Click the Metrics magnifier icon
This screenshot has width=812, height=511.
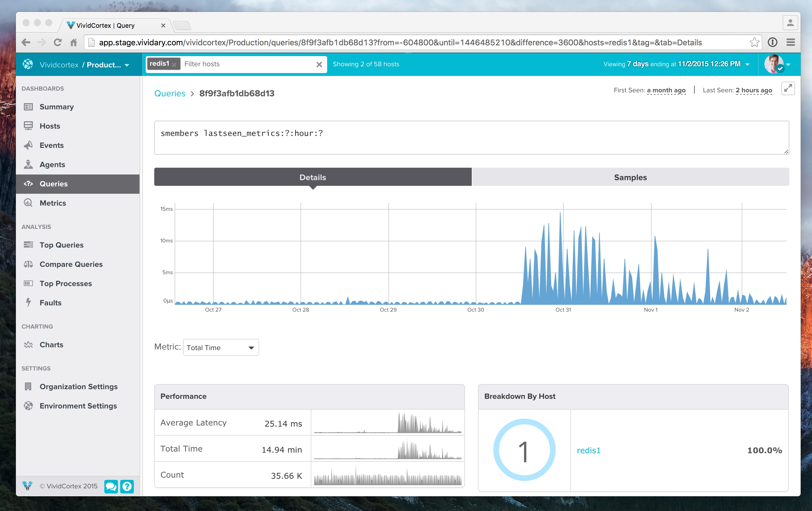[28, 203]
